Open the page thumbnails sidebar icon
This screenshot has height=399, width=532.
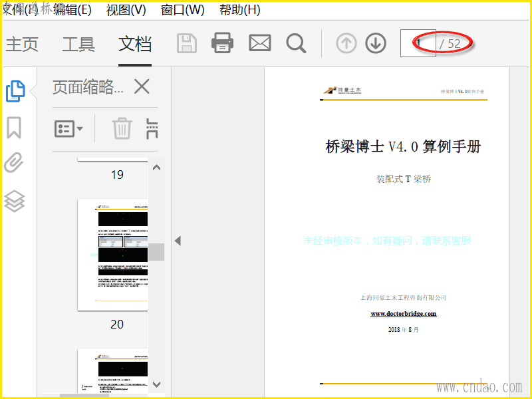pyautogui.click(x=15, y=91)
